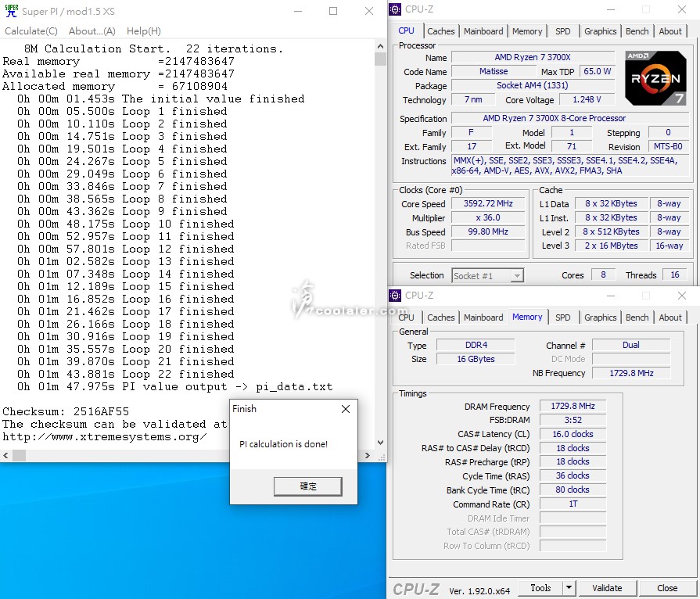
Task: Click the CPU-Z icon in the top window title bar
Action: click(395, 9)
